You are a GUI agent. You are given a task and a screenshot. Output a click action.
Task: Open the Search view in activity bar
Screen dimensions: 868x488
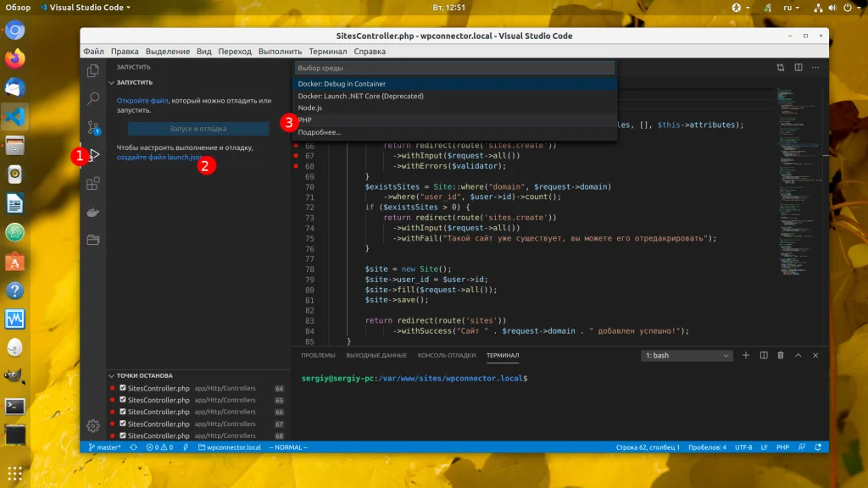pyautogui.click(x=93, y=99)
